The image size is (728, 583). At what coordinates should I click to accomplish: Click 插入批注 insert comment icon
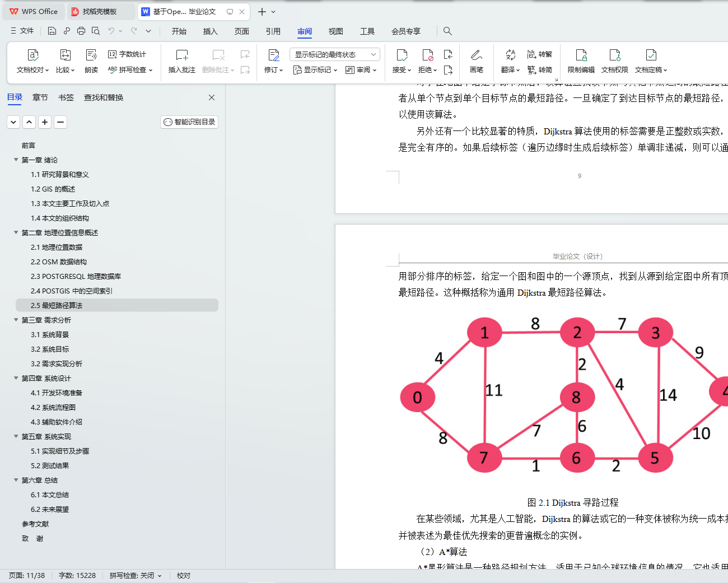pos(182,55)
